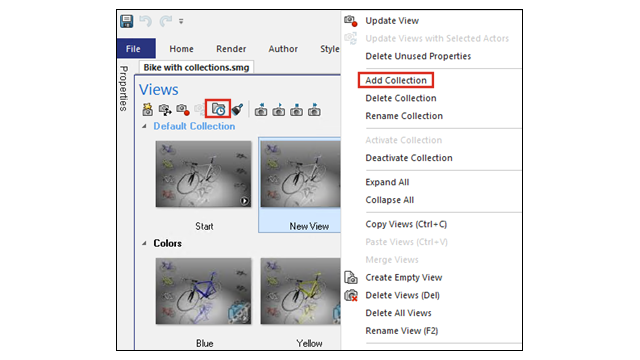The image size is (640, 360).
Task: Open the quick access toolbar customize dropdown
Action: (x=181, y=21)
